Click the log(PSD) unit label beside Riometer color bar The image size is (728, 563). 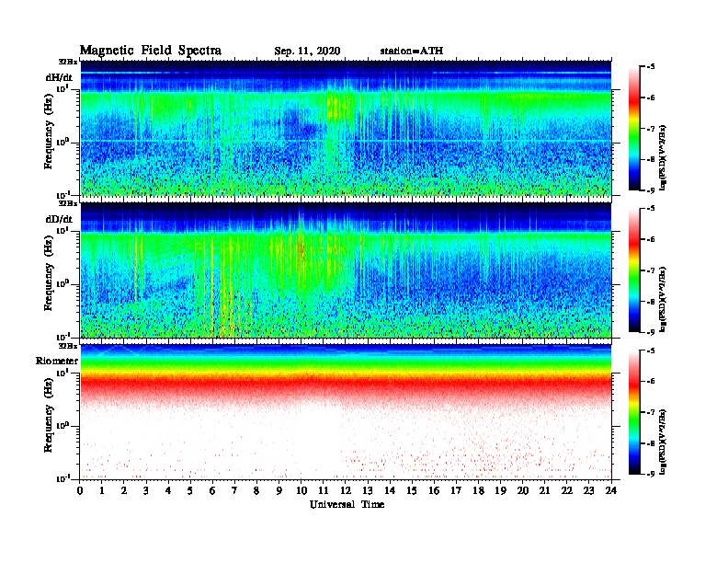[x=663, y=442]
